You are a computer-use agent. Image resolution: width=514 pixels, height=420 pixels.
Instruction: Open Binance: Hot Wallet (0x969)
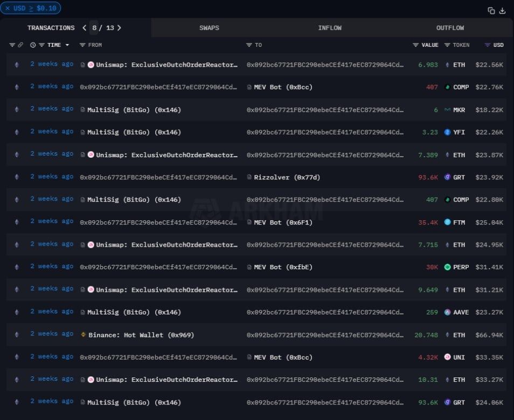[x=141, y=335]
